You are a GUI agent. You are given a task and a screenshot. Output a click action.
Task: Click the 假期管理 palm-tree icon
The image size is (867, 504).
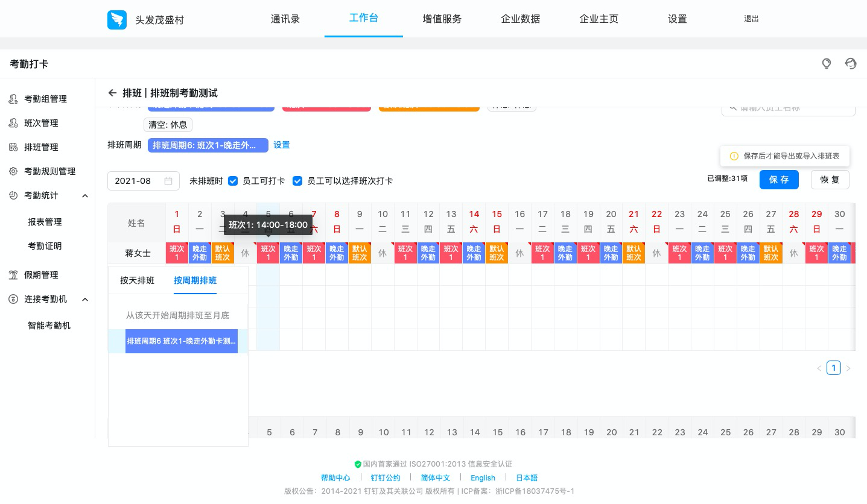point(13,275)
